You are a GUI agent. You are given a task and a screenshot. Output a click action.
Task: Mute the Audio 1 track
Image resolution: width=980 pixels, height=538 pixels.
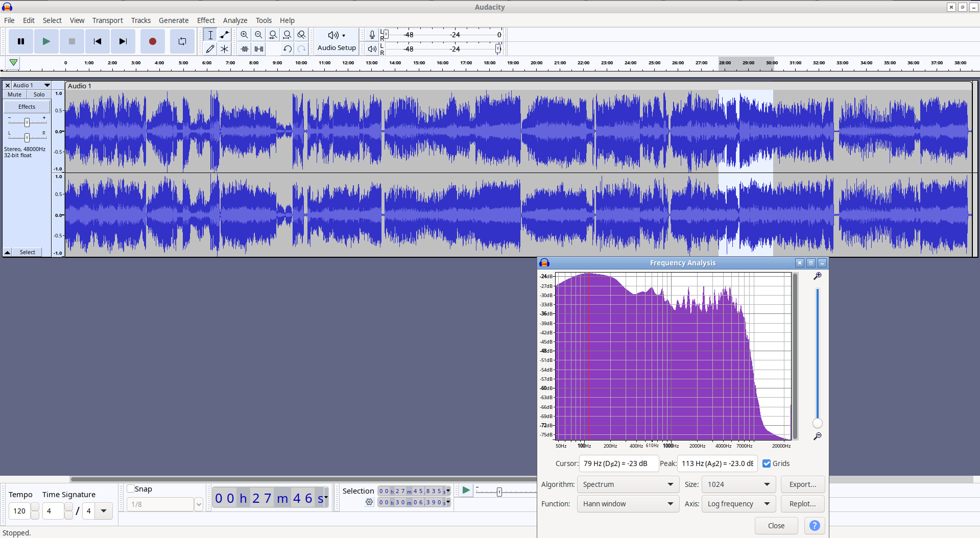click(x=15, y=94)
